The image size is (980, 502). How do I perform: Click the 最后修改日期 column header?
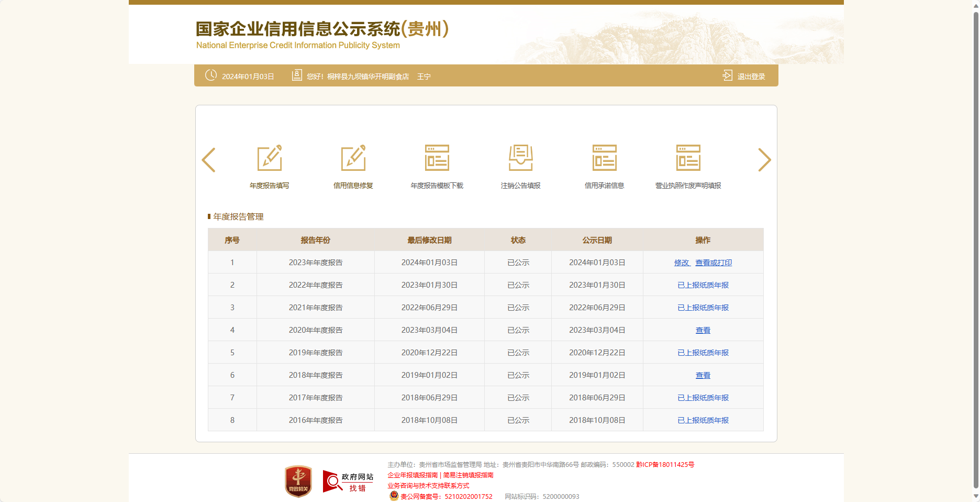[430, 240]
